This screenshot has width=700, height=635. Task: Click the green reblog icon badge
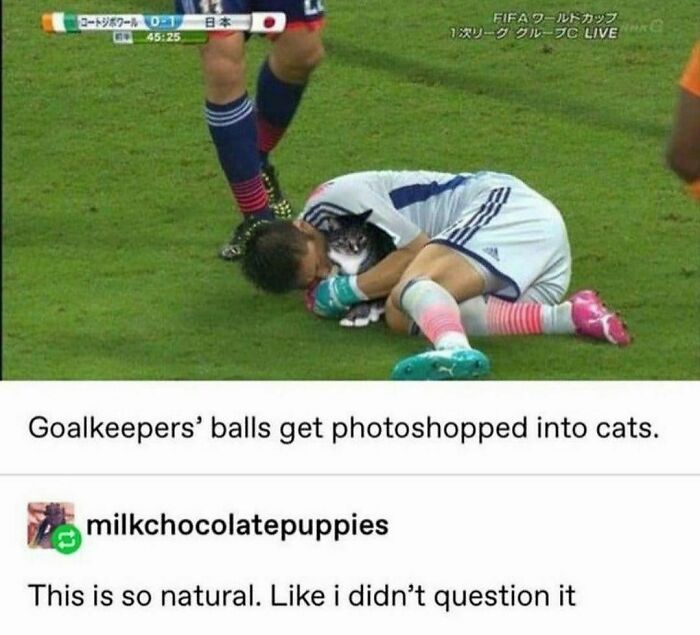click(x=67, y=539)
